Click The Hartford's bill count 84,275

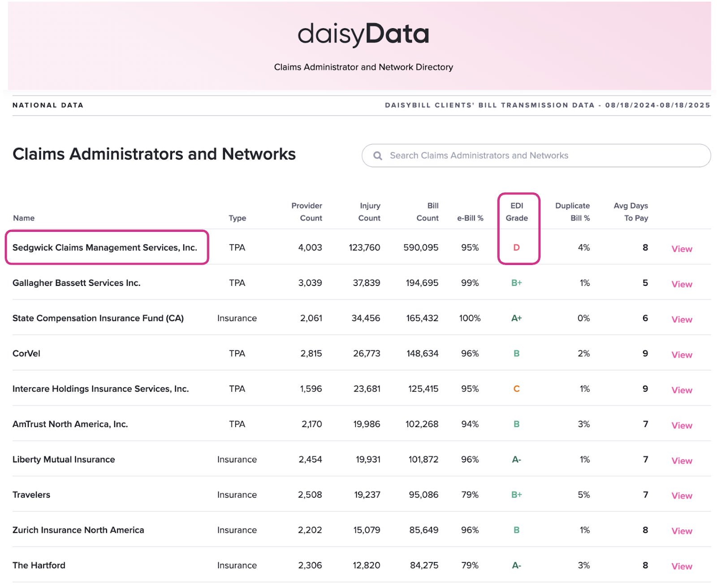tap(424, 565)
